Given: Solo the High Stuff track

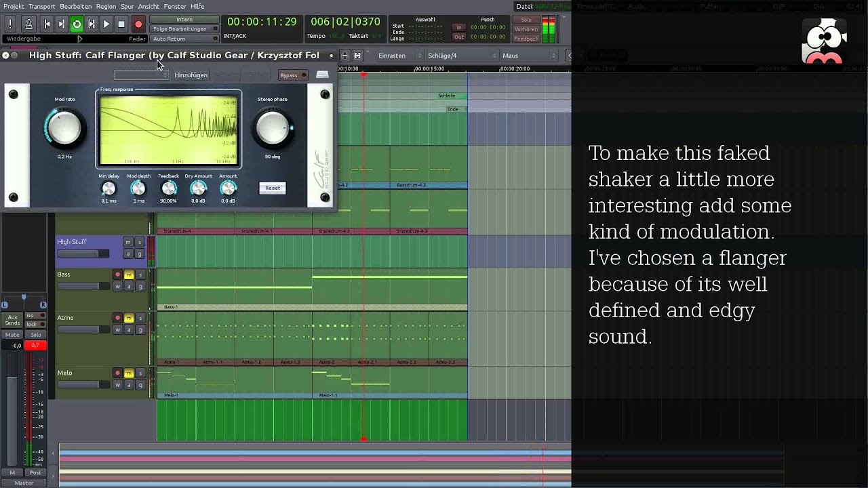Looking at the screenshot, I should tap(140, 242).
